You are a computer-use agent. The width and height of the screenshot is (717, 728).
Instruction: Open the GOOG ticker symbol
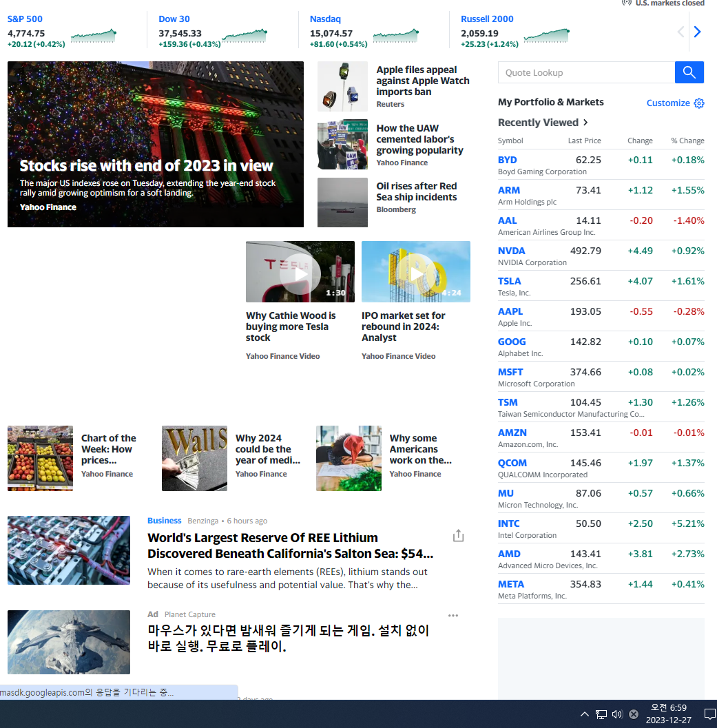click(x=512, y=342)
